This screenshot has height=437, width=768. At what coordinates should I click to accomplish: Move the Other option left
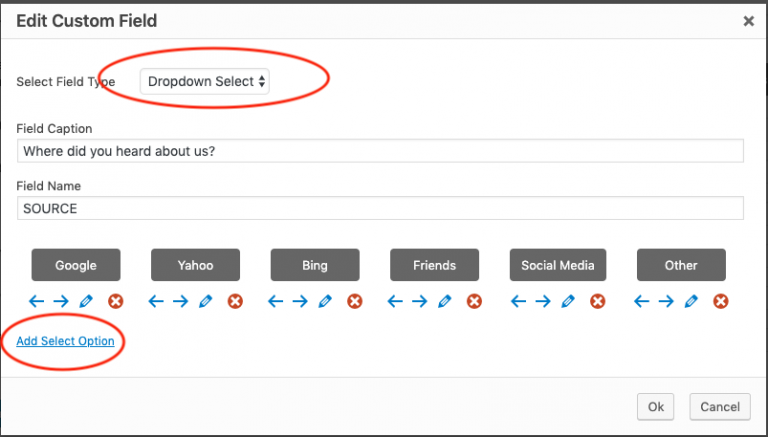click(x=643, y=301)
